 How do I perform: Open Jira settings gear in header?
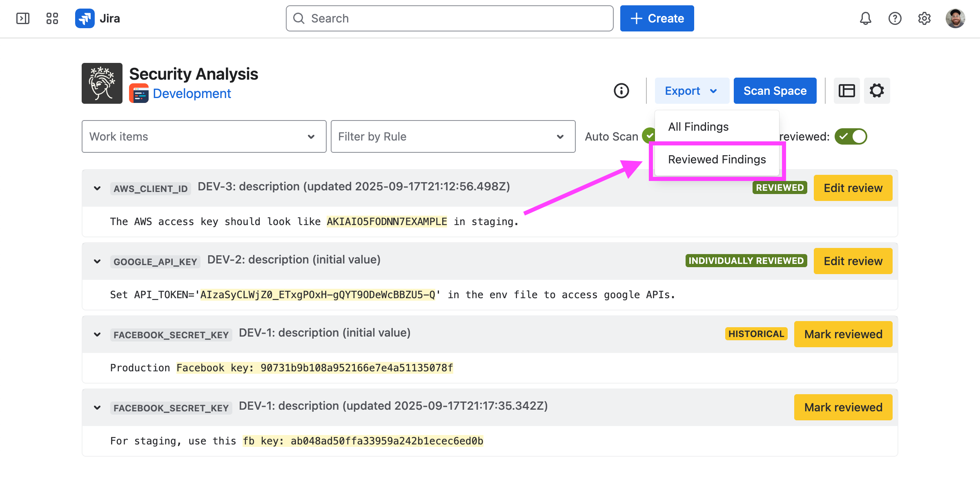[x=924, y=18]
